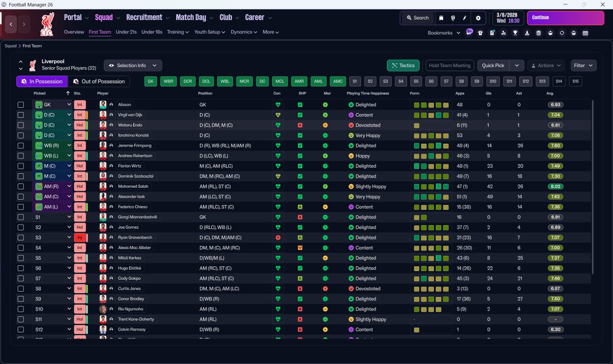Viewport: 613px width, 364px height.
Task: Open the settings gear icon
Action: [x=477, y=18]
